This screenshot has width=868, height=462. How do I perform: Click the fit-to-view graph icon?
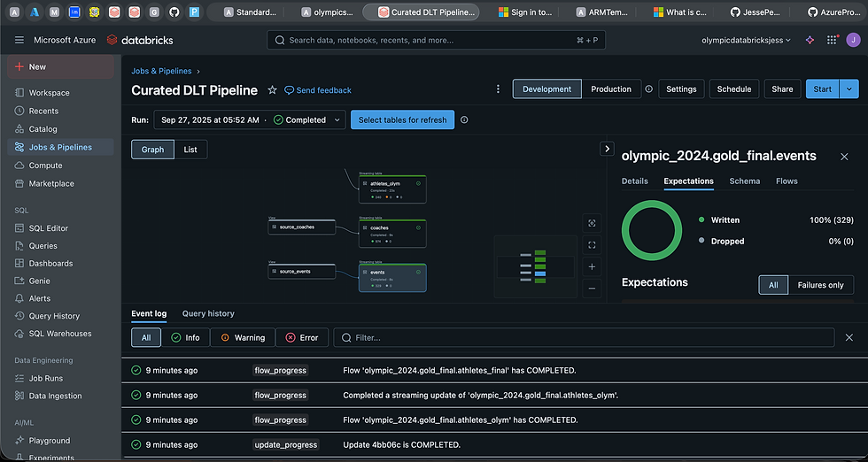coord(592,223)
